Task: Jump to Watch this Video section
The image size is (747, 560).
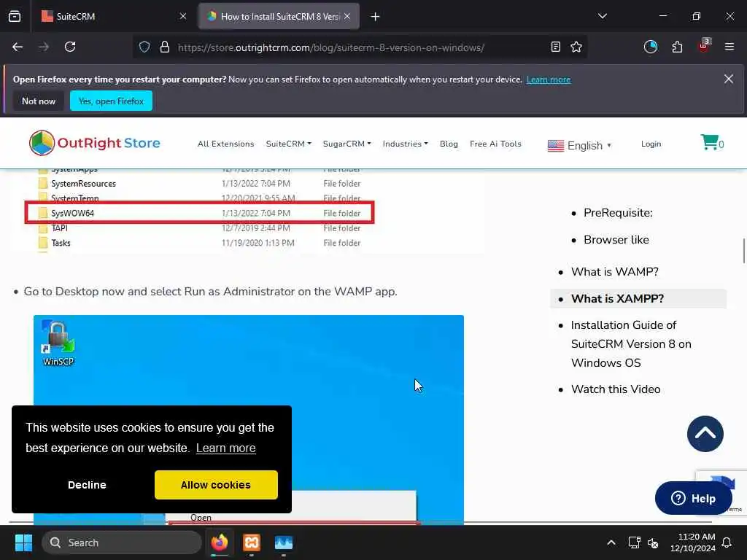Action: tap(616, 389)
